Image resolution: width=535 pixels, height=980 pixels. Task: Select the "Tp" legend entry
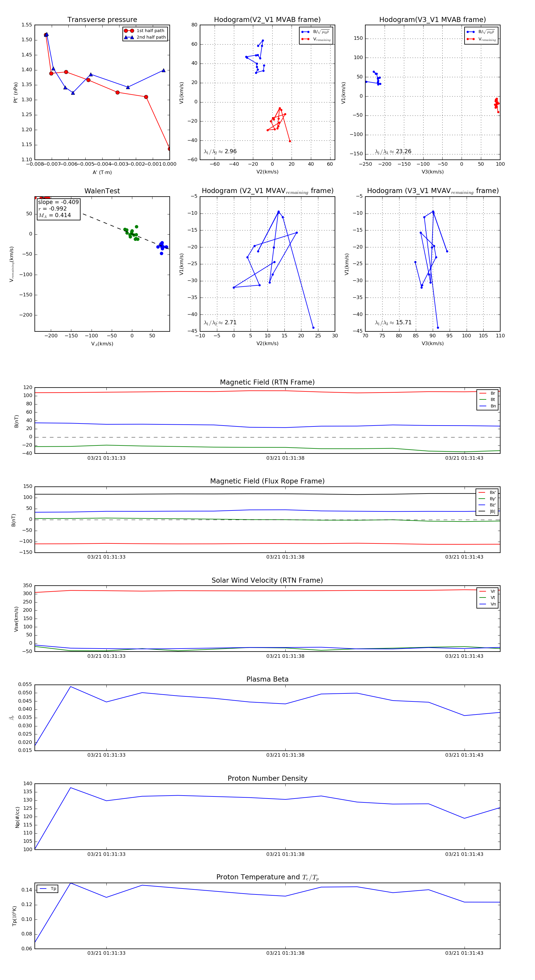pyautogui.click(x=48, y=889)
